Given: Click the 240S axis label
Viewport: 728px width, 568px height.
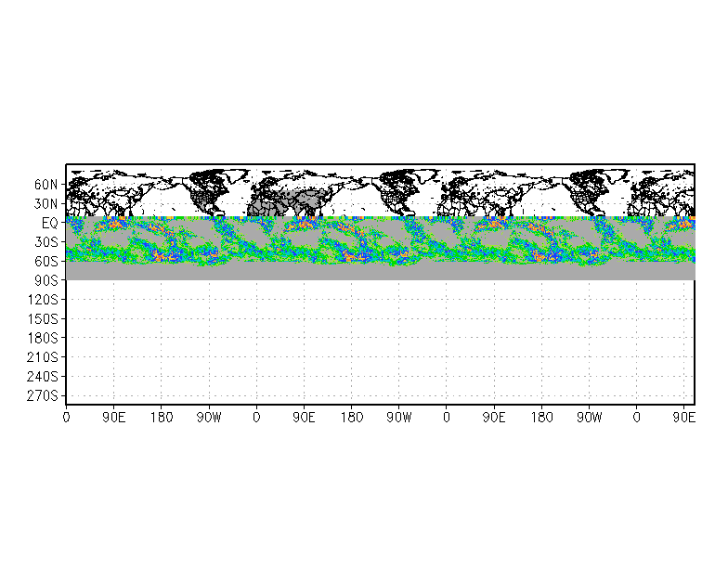Looking at the screenshot, I should pyautogui.click(x=43, y=377).
